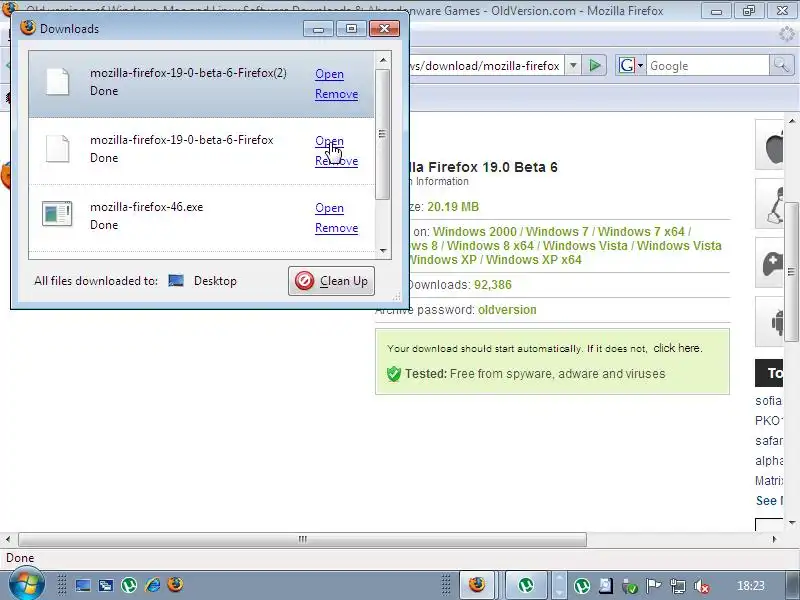Click the 92,386 downloads count
This screenshot has height=600, width=800.
[492, 285]
